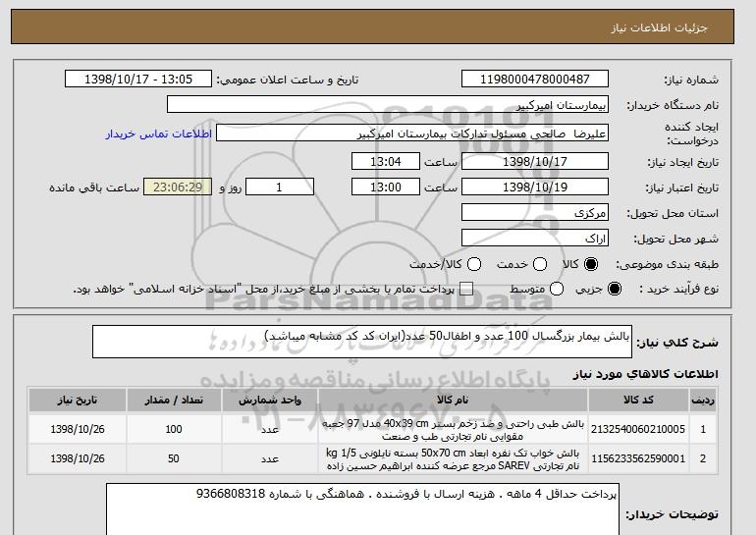
Task: Click the public announcement date field 1398/10/17 - 13:05
Action: click(138, 80)
